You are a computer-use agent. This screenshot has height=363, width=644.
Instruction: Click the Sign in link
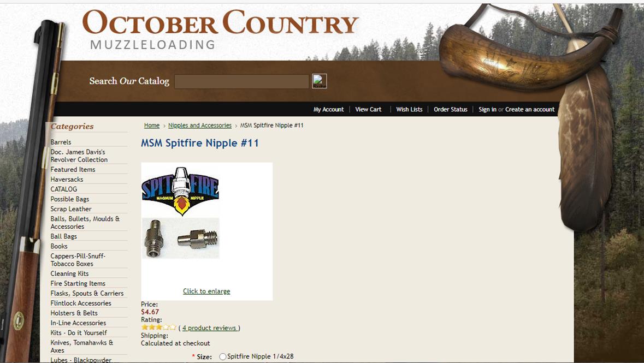pyautogui.click(x=488, y=109)
